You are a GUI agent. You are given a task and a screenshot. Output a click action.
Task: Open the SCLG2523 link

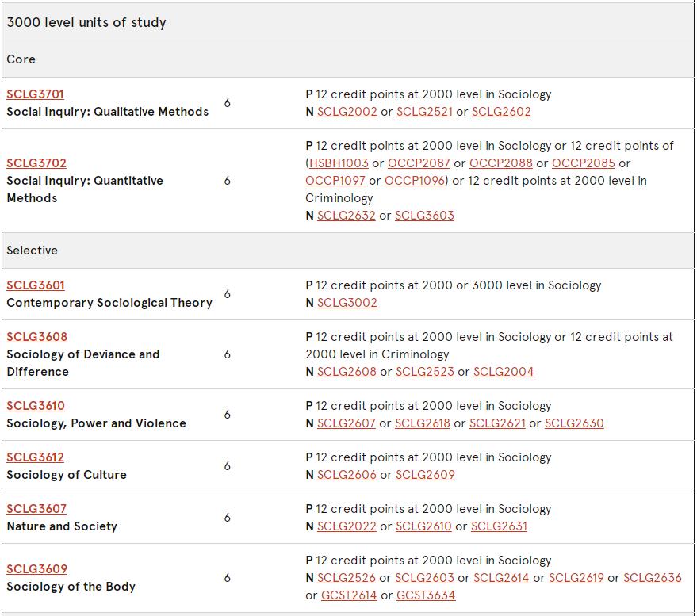425,372
